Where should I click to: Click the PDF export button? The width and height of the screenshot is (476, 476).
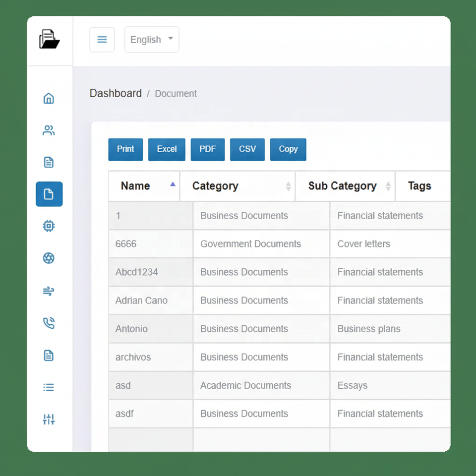click(x=208, y=149)
